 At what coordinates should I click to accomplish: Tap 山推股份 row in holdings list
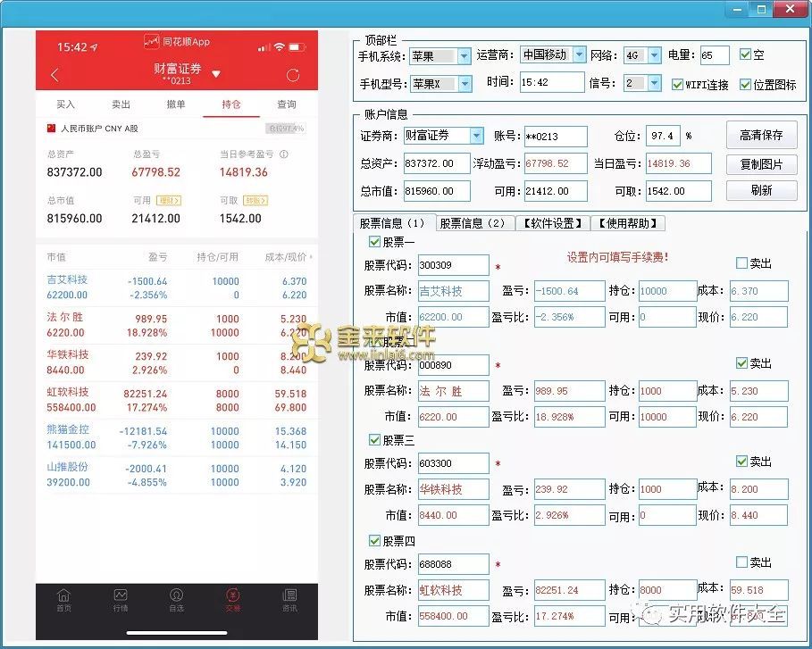tap(177, 475)
